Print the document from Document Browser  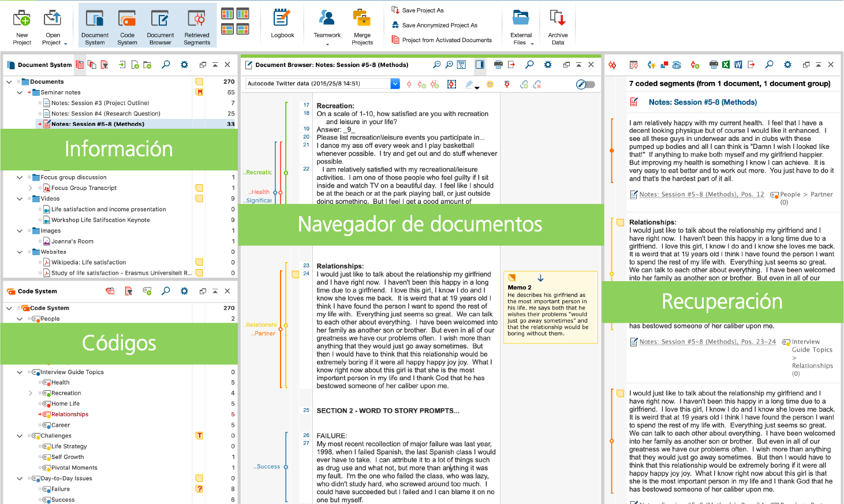[x=498, y=65]
